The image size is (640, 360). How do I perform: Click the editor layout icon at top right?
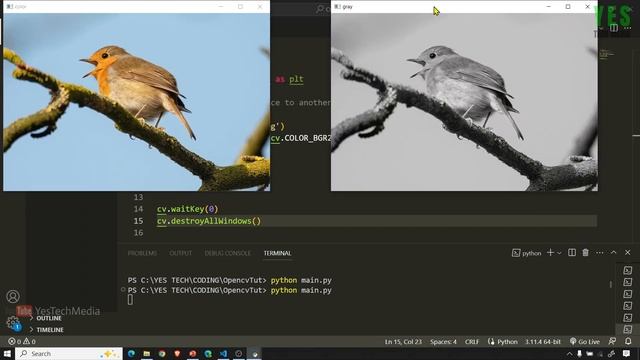(x=614, y=28)
